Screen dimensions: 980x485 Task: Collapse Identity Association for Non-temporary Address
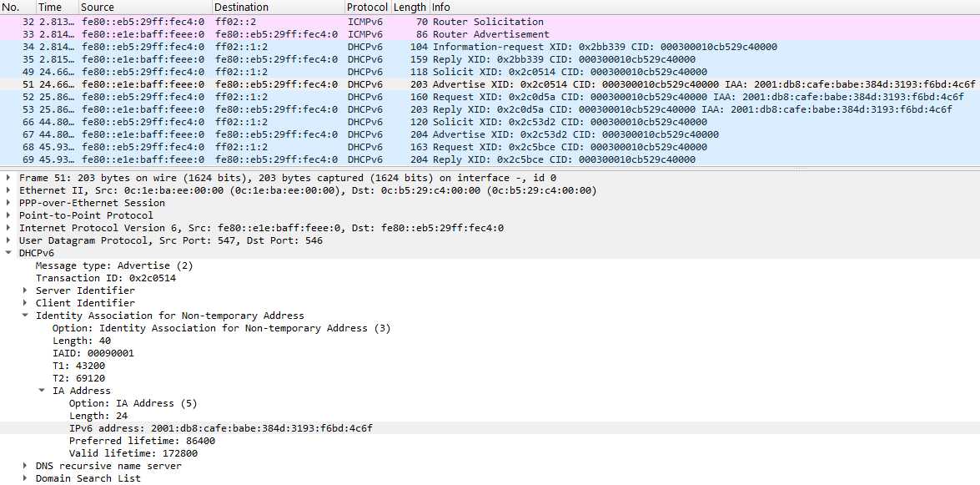click(25, 316)
